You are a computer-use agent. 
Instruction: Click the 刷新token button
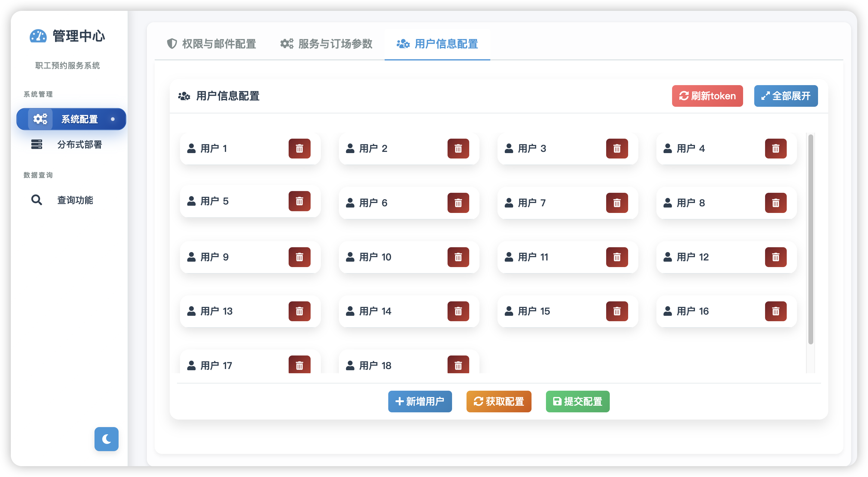tap(707, 96)
